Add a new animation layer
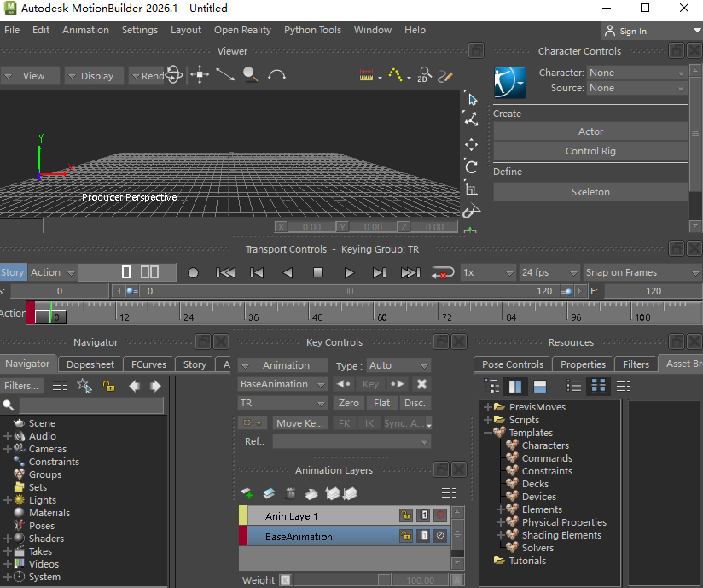The image size is (703, 588). pyautogui.click(x=247, y=493)
